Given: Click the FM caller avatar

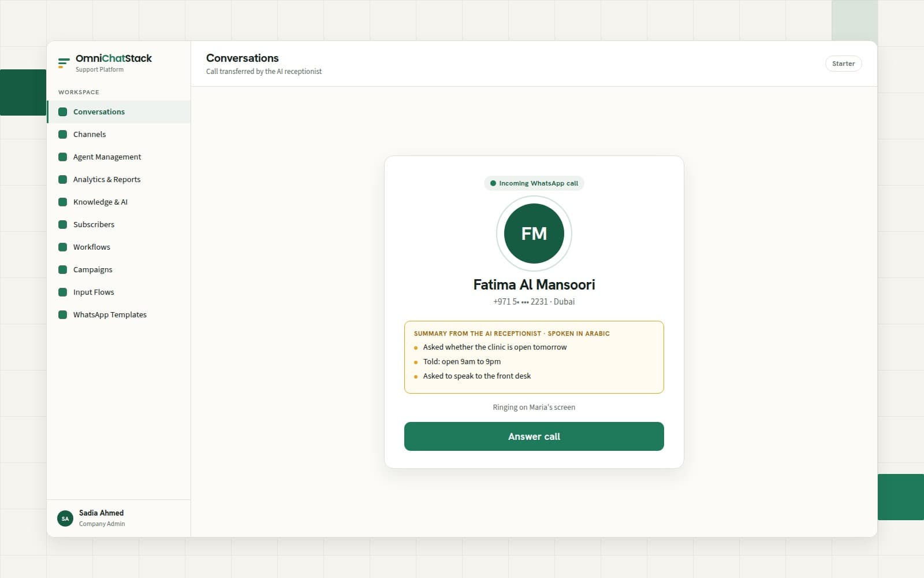Looking at the screenshot, I should [534, 234].
